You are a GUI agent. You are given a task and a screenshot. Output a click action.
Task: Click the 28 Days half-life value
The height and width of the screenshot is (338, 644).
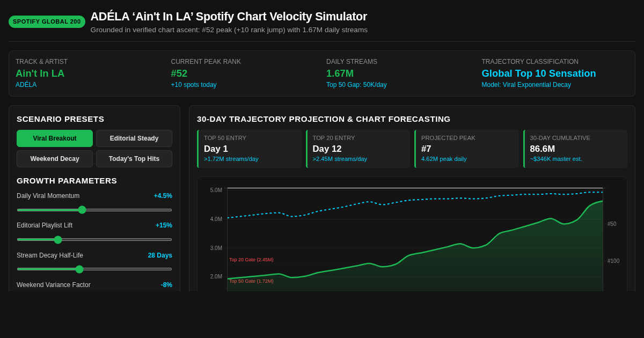click(x=160, y=255)
